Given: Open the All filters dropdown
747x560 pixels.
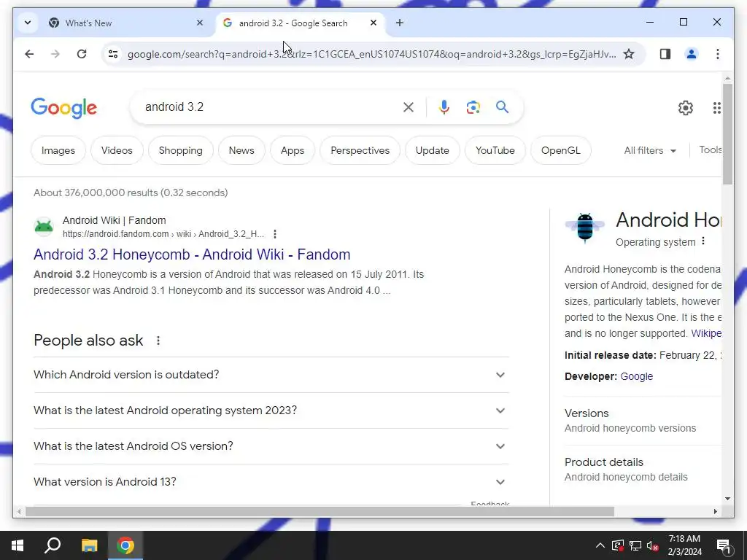Looking at the screenshot, I should pyautogui.click(x=650, y=150).
